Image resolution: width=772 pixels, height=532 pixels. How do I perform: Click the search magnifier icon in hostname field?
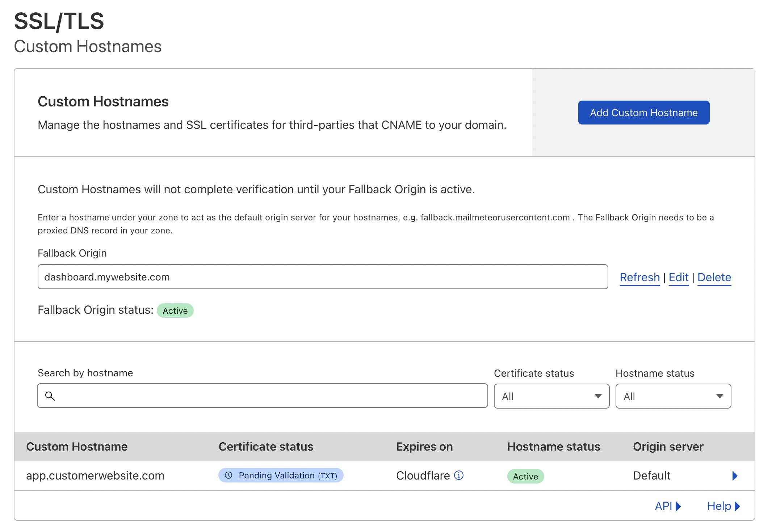(52, 397)
